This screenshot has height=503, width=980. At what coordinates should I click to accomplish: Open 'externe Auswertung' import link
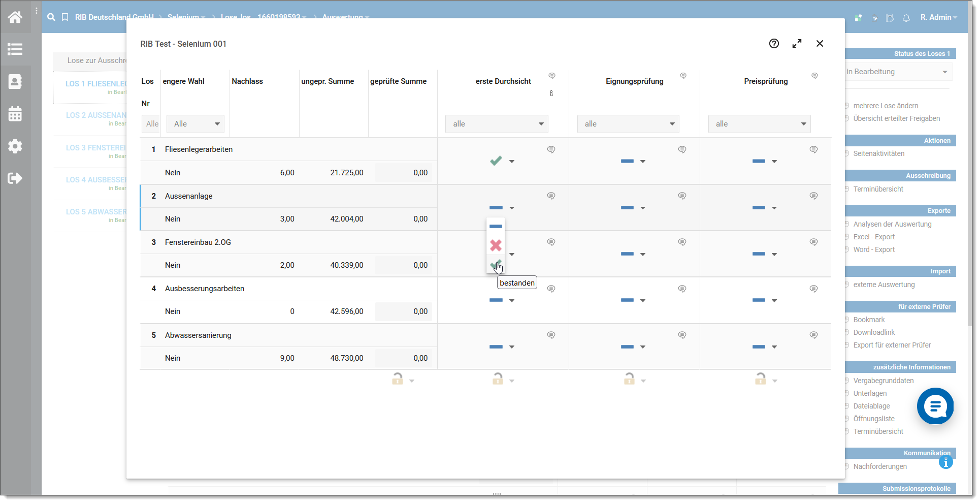(884, 285)
